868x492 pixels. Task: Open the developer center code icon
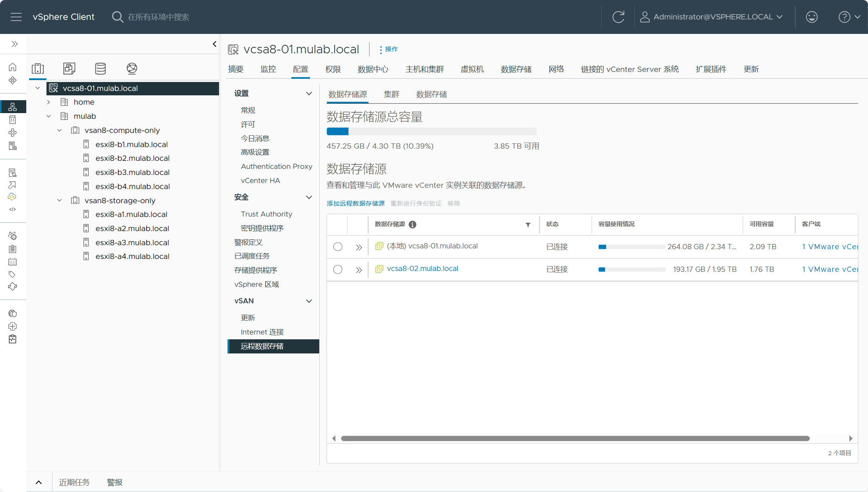point(13,209)
